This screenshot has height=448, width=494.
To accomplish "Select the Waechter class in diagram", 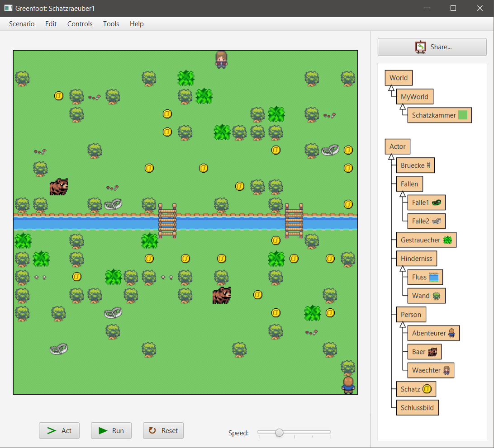I will [x=430, y=370].
